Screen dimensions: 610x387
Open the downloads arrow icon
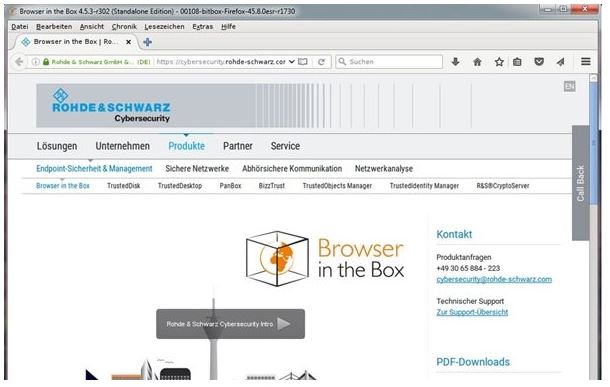coord(456,62)
